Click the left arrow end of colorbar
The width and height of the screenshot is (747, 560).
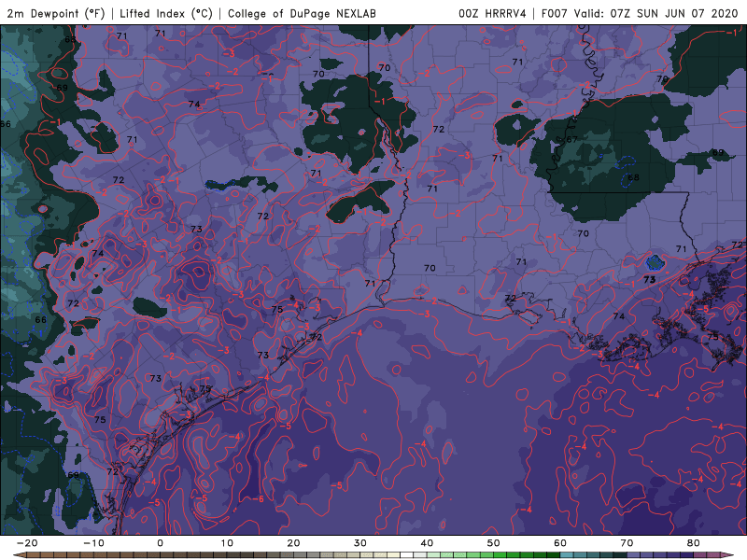pos(19,555)
